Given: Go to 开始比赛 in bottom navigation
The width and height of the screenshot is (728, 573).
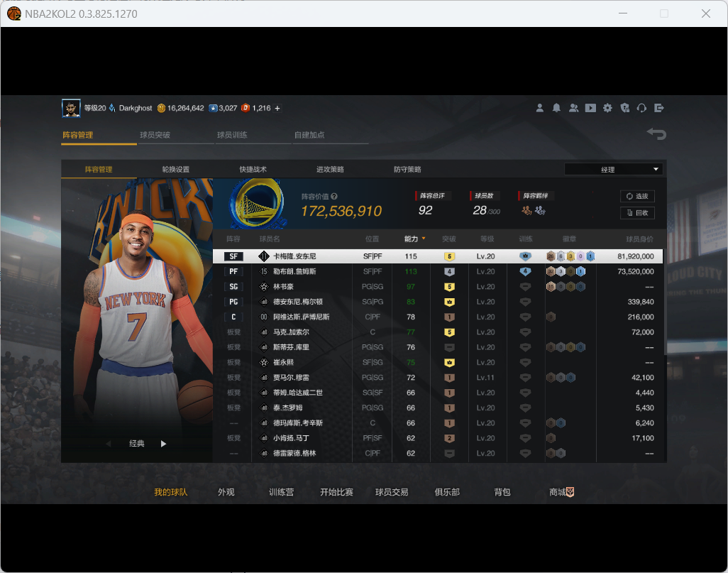Looking at the screenshot, I should (336, 492).
